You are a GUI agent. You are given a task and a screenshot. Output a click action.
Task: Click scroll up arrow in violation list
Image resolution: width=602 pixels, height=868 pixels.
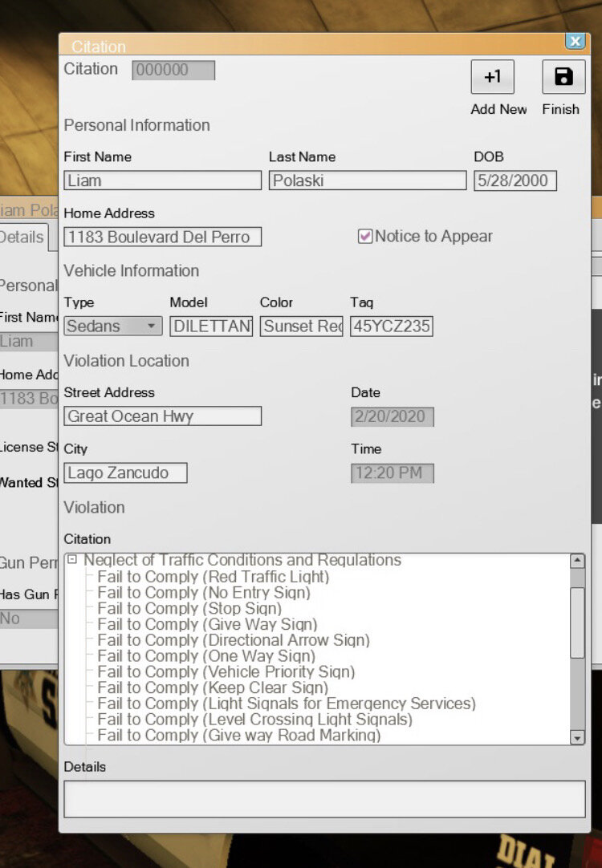pyautogui.click(x=577, y=562)
